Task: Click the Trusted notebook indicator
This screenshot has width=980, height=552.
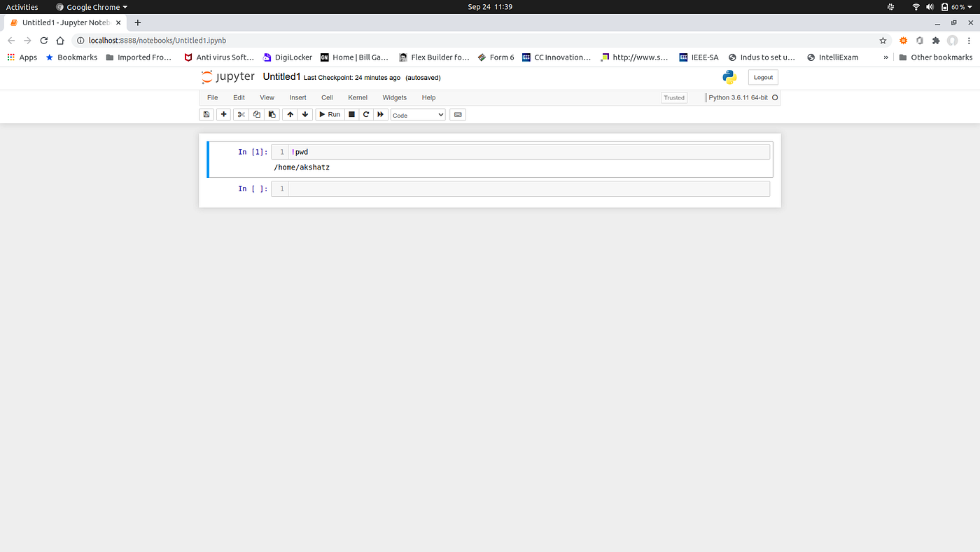Action: [673, 97]
